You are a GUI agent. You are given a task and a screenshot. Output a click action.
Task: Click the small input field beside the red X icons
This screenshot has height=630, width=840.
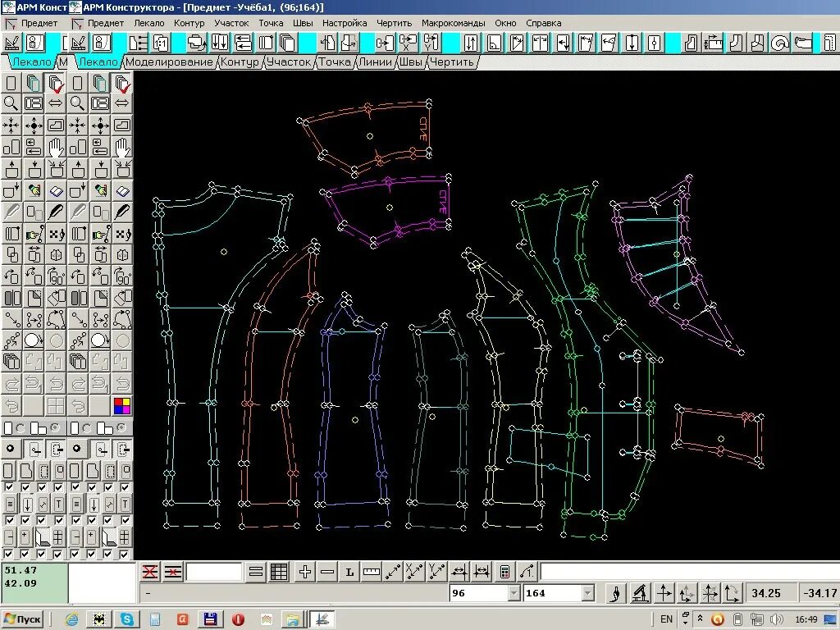click(x=213, y=572)
